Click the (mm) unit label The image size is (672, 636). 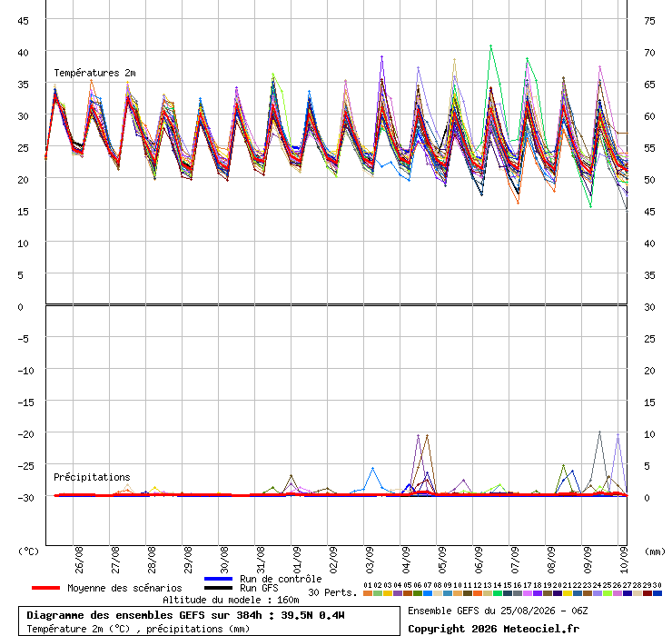655,552
